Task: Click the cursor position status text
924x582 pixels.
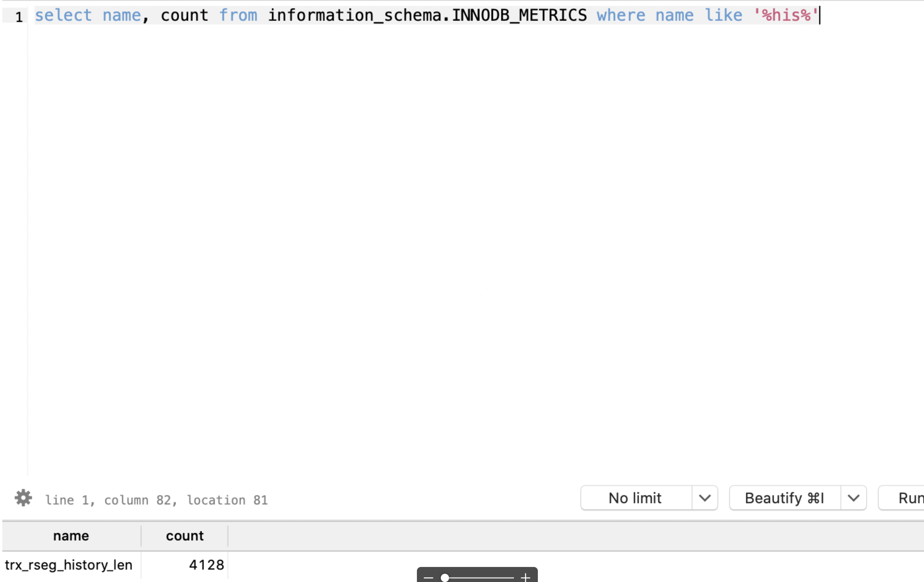Action: (x=157, y=500)
